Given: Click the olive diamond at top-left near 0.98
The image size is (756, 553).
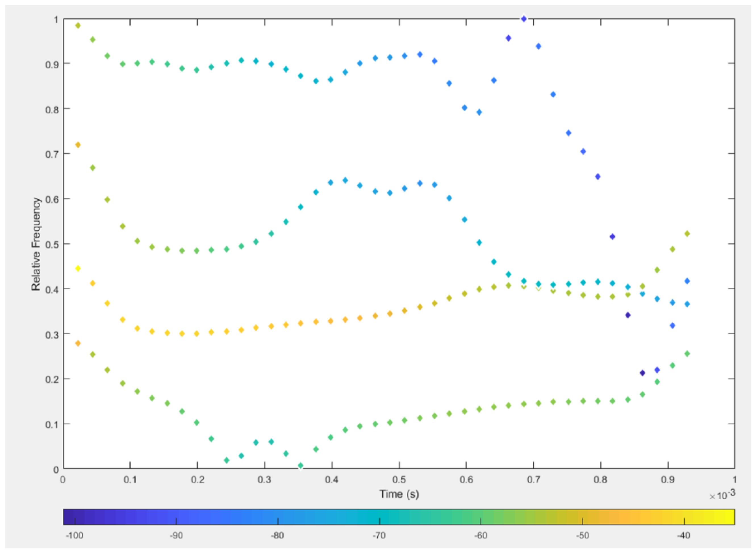Looking at the screenshot, I should [78, 26].
